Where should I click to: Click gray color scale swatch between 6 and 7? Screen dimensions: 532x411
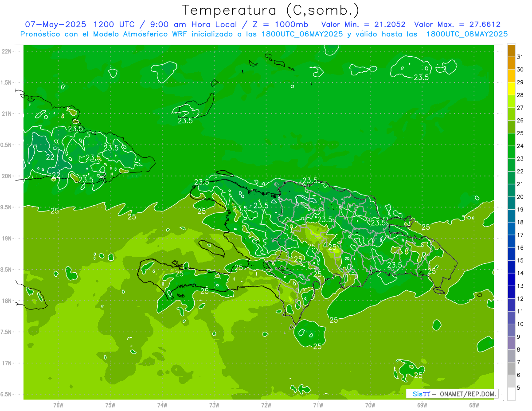[511, 368]
